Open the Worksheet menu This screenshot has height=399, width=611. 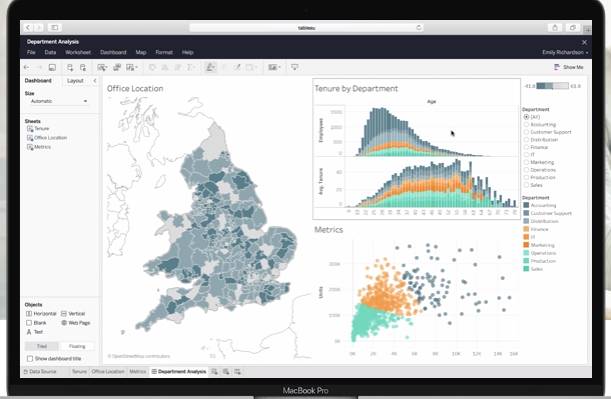(78, 52)
